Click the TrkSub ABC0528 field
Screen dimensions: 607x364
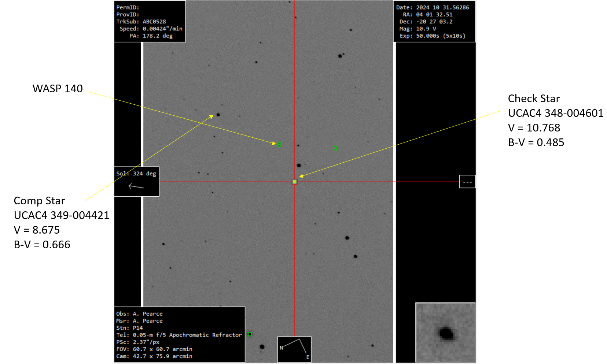click(x=141, y=22)
